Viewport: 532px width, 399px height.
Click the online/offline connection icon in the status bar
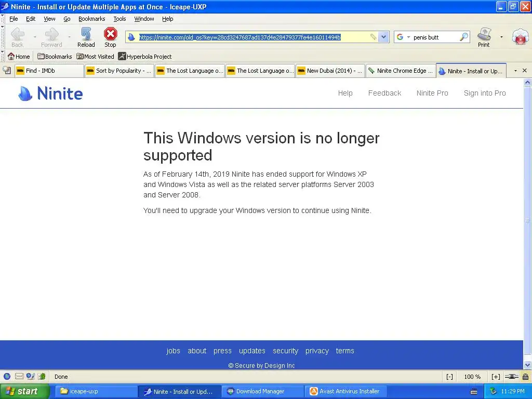click(511, 376)
